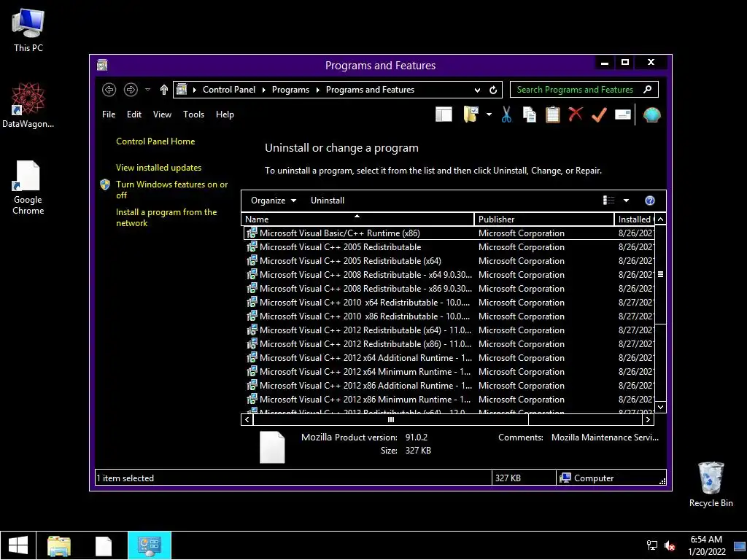Click Control Panel taskbar button
Viewport: 747px width, 560px height.
(x=149, y=545)
